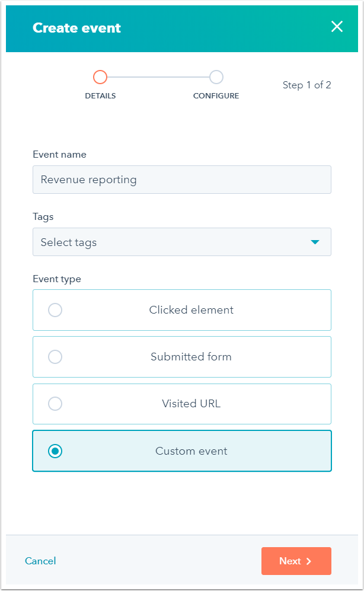Click the Configure step circle
Screen dimensions: 364x591
click(x=216, y=77)
